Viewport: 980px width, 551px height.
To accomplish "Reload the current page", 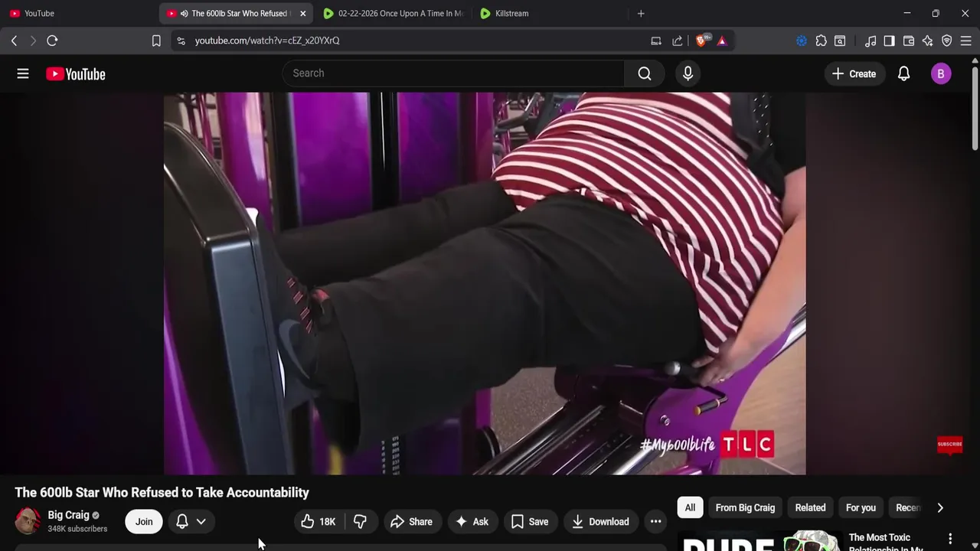I will tap(52, 41).
